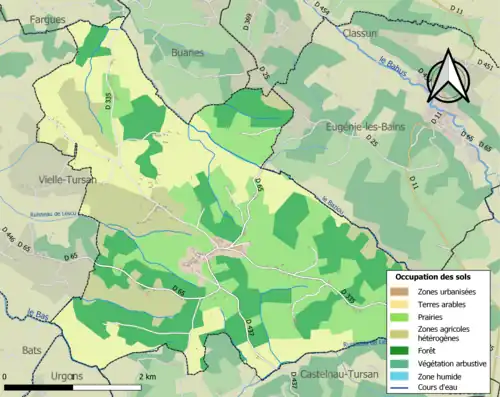Click the le Bas river label
Screen dimensions: 500x397
click(38, 314)
